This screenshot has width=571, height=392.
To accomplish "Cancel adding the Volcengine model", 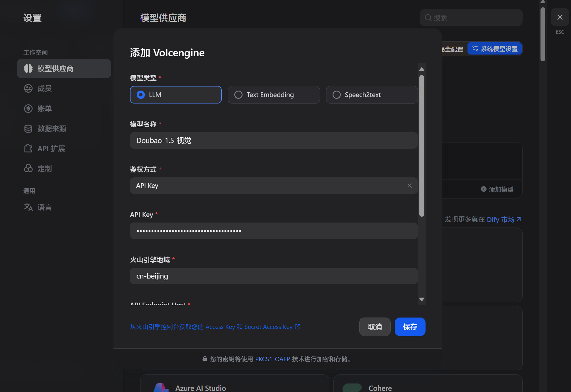I will click(375, 327).
